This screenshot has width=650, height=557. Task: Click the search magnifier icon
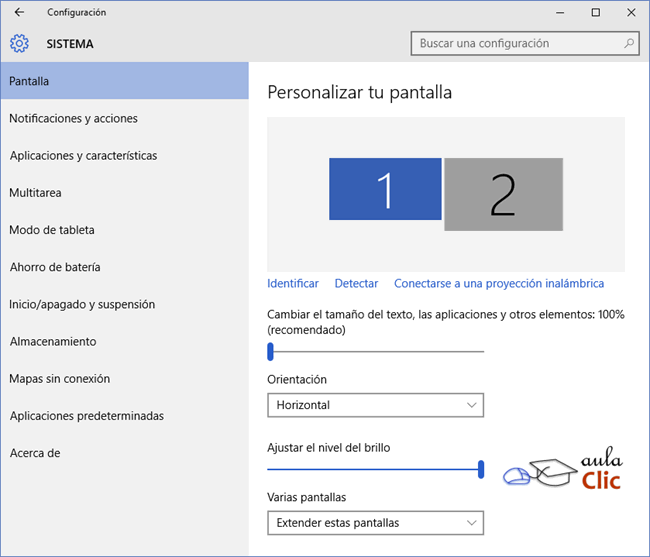[629, 43]
